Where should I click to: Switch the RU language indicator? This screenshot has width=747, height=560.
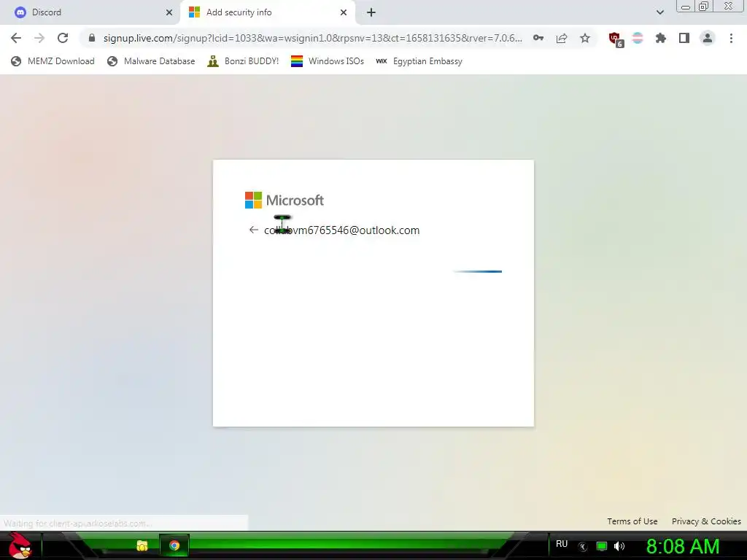coord(562,544)
